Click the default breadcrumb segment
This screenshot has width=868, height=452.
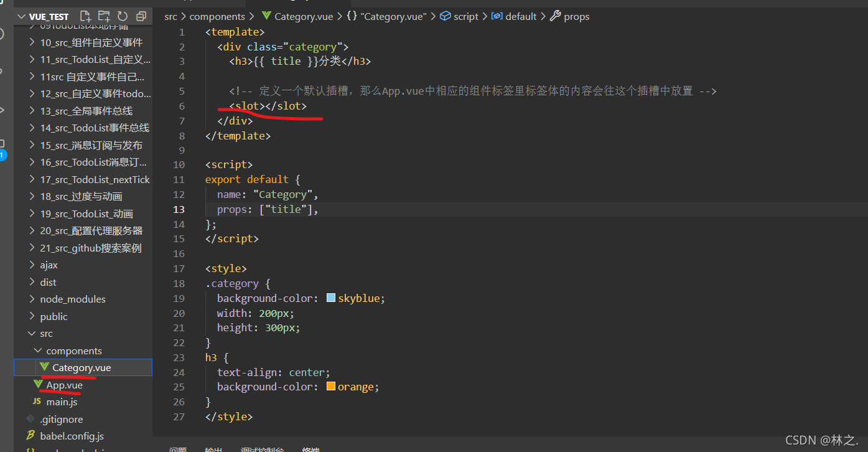tap(514, 17)
